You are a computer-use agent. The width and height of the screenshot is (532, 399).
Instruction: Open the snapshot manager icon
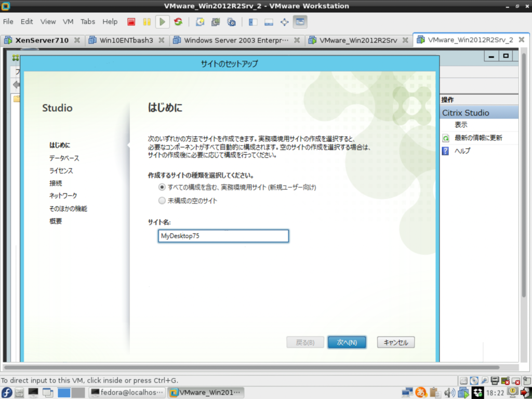(x=231, y=22)
